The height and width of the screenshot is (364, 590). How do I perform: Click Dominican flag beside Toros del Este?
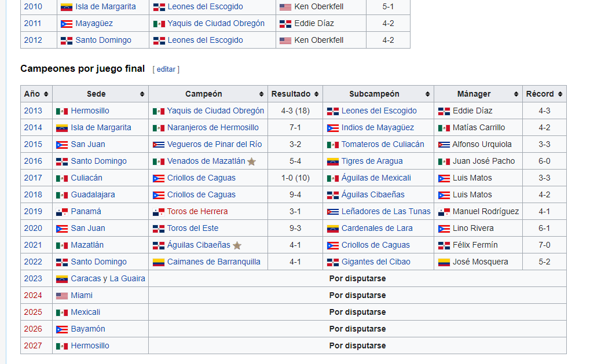[159, 229]
